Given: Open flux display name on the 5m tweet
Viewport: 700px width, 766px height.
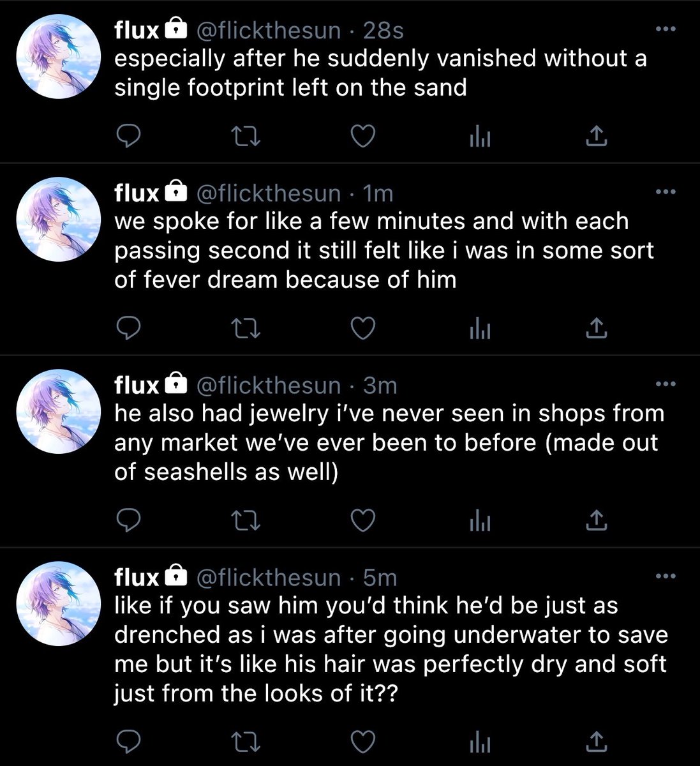Looking at the screenshot, I should pyautogui.click(x=137, y=577).
